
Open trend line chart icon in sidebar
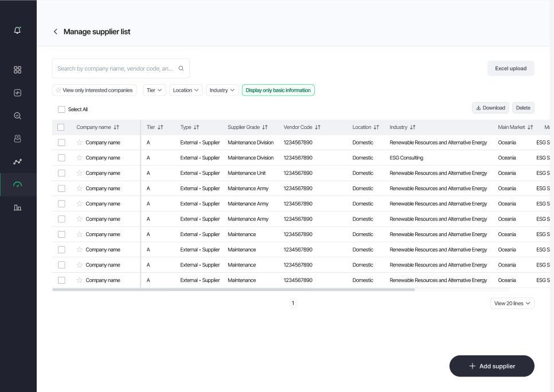[x=17, y=162]
